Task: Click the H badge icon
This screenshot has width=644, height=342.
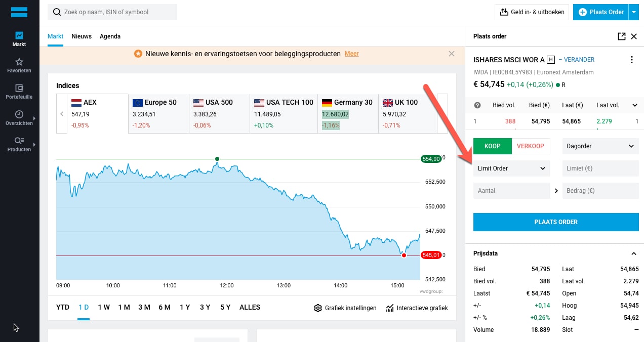Action: coord(551,60)
